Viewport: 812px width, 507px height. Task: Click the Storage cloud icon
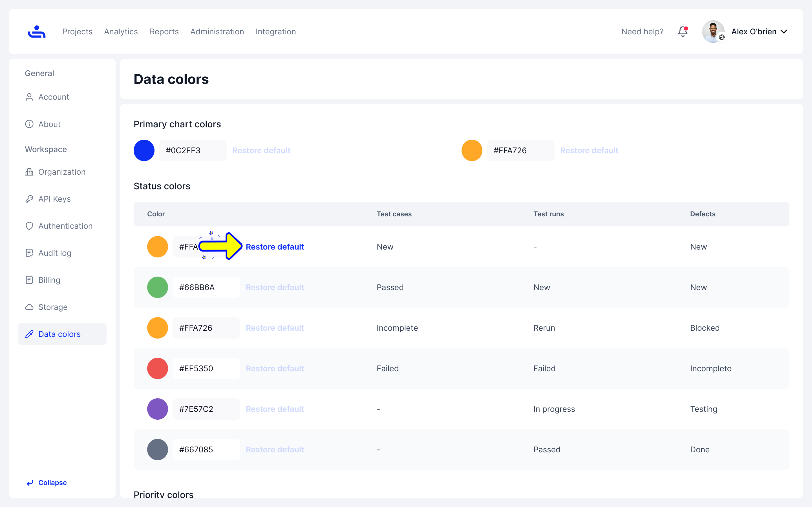coord(29,307)
